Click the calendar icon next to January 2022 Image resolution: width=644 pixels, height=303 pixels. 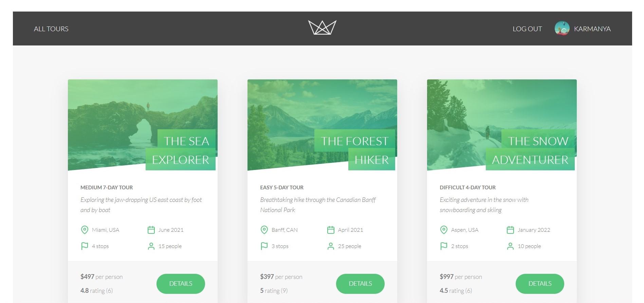tap(510, 230)
